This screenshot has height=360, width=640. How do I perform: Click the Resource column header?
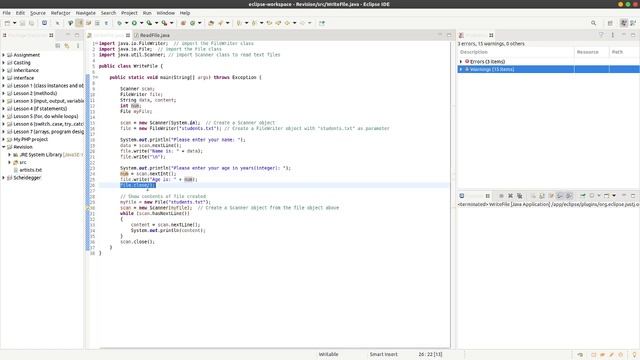click(591, 52)
